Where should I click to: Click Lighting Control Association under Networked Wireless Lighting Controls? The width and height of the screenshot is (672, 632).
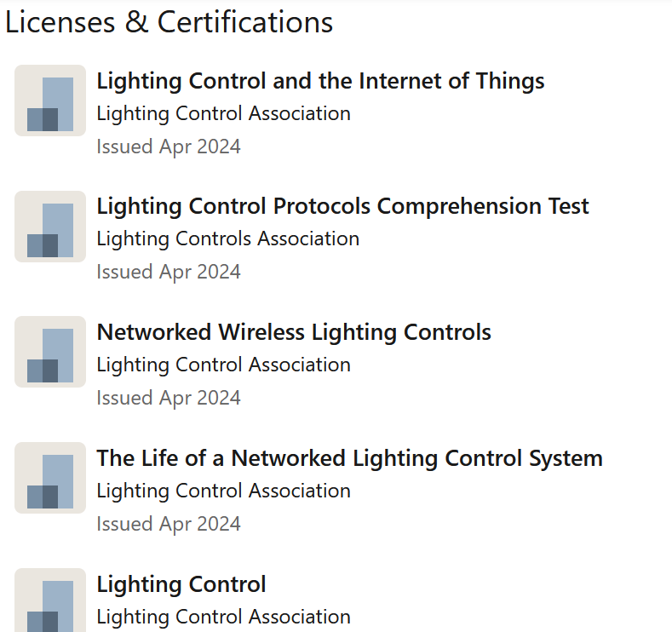pyautogui.click(x=224, y=365)
